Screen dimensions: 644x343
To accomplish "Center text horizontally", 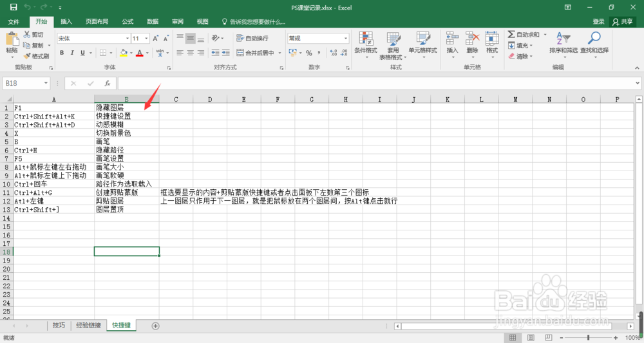I will click(190, 53).
